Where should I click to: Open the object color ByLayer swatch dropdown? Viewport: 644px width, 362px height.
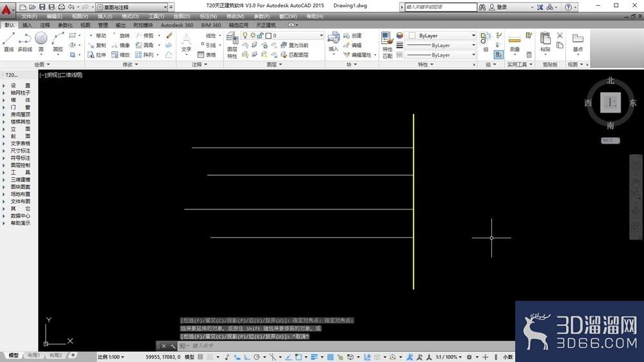pos(440,35)
